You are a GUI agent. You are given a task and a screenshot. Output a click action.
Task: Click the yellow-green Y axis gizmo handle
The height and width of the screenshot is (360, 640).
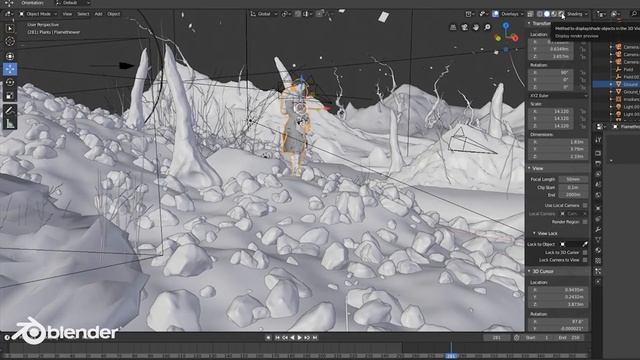tap(498, 38)
